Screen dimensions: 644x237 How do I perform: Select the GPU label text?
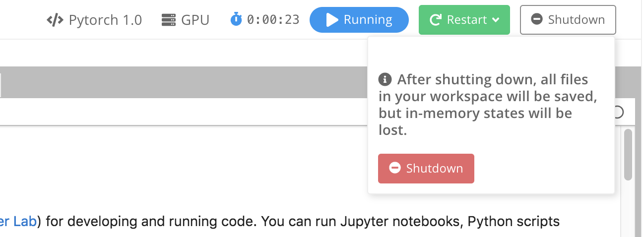(195, 20)
